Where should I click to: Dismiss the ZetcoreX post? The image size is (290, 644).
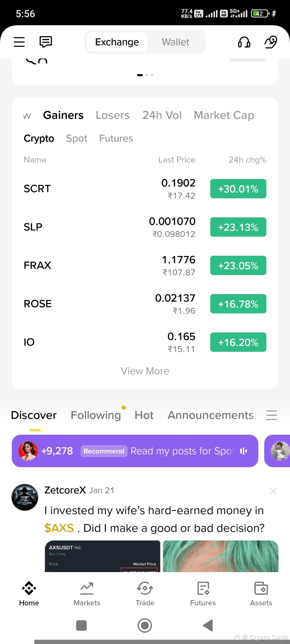[x=273, y=491]
